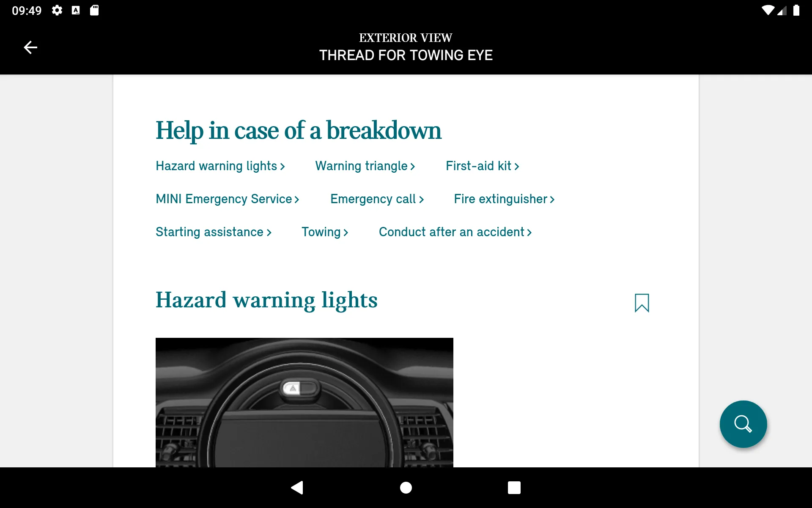Select the First-aid kit menu item
Viewport: 812px width, 508px height.
pyautogui.click(x=479, y=166)
